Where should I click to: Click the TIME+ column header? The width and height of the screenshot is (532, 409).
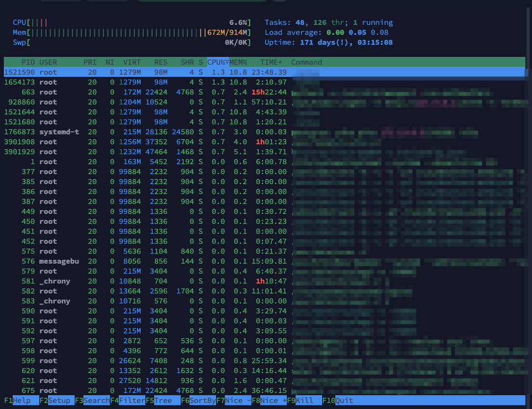click(x=271, y=62)
